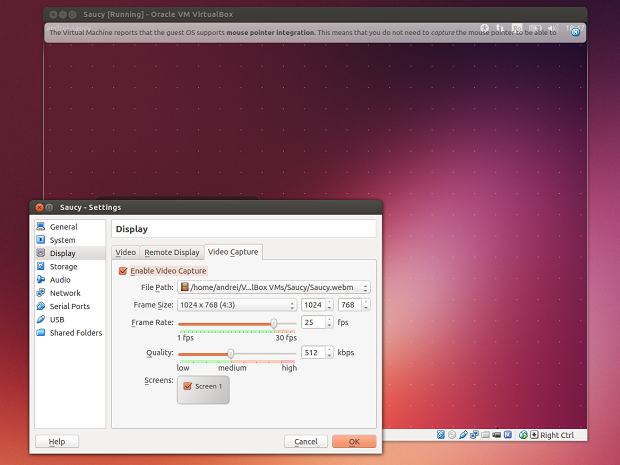Click the Saucy Settings dialog title bar

point(206,207)
